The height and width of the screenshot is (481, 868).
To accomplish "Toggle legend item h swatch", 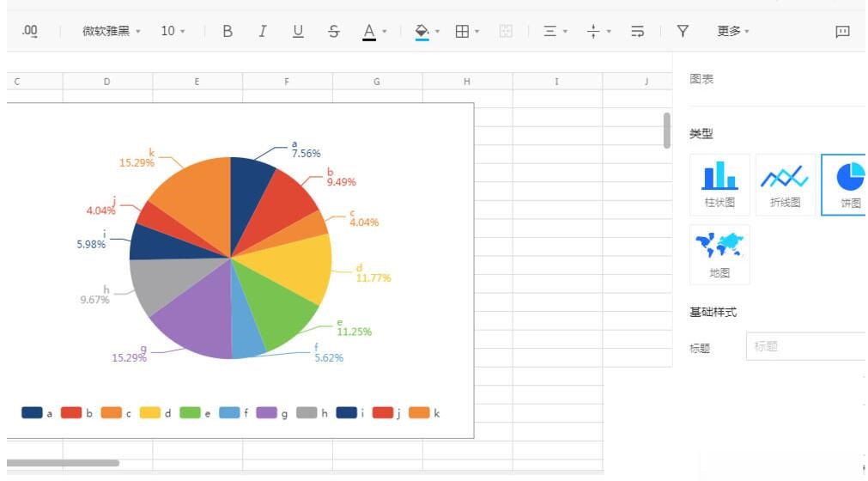I will (307, 413).
